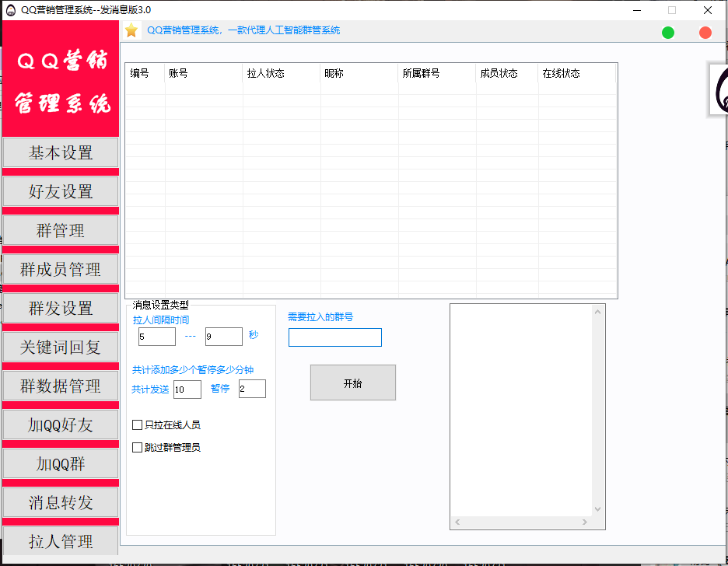
Task: Select 拉人管理 sidebar button
Action: point(61,541)
